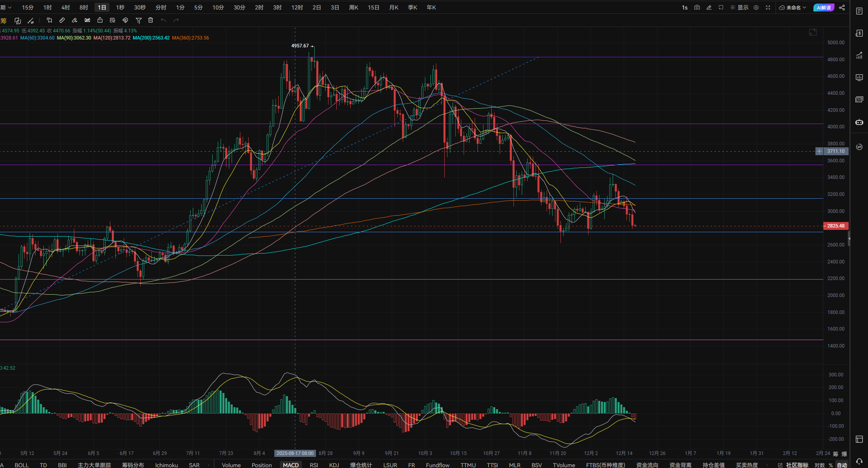Viewport: 868px width, 468px height.
Task: Take a chart screenshot with camera icon
Action: pos(697,8)
